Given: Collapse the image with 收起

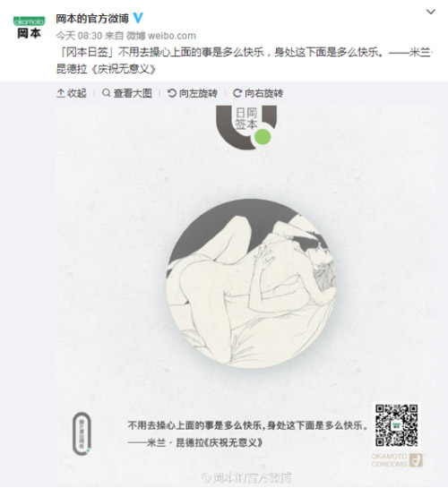Looking at the screenshot, I should coord(72,93).
